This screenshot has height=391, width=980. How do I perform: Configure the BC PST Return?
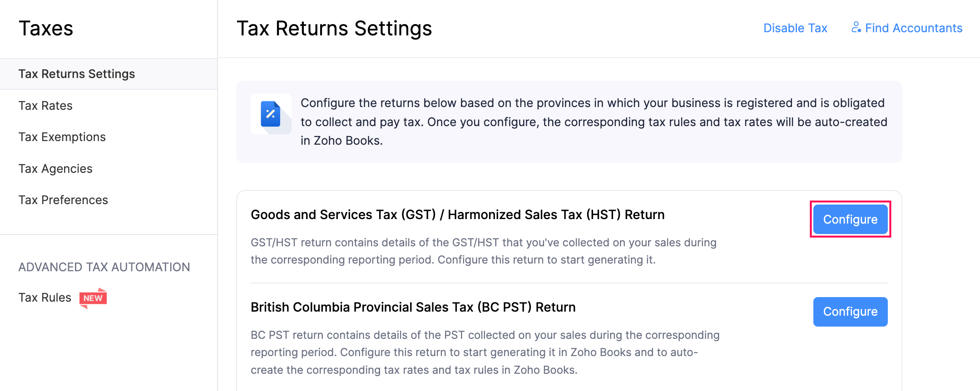pos(850,312)
